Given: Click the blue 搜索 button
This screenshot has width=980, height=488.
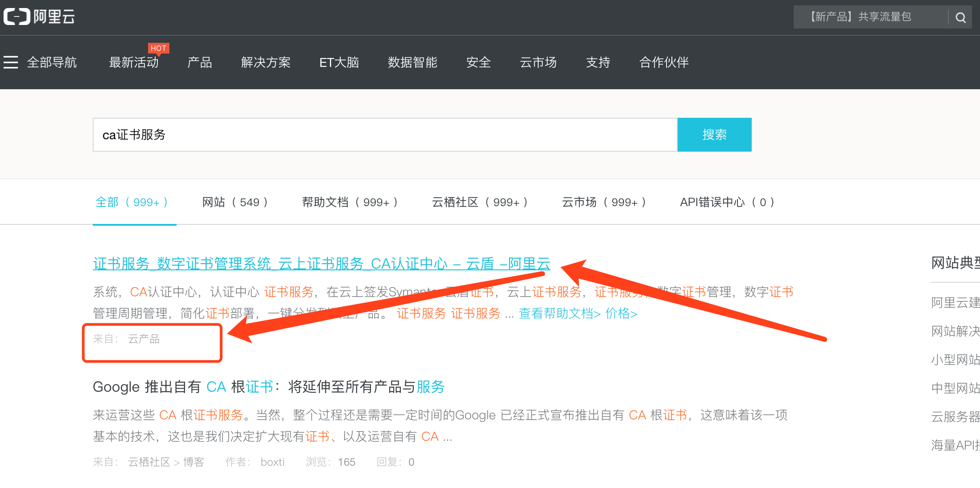Looking at the screenshot, I should click(715, 135).
